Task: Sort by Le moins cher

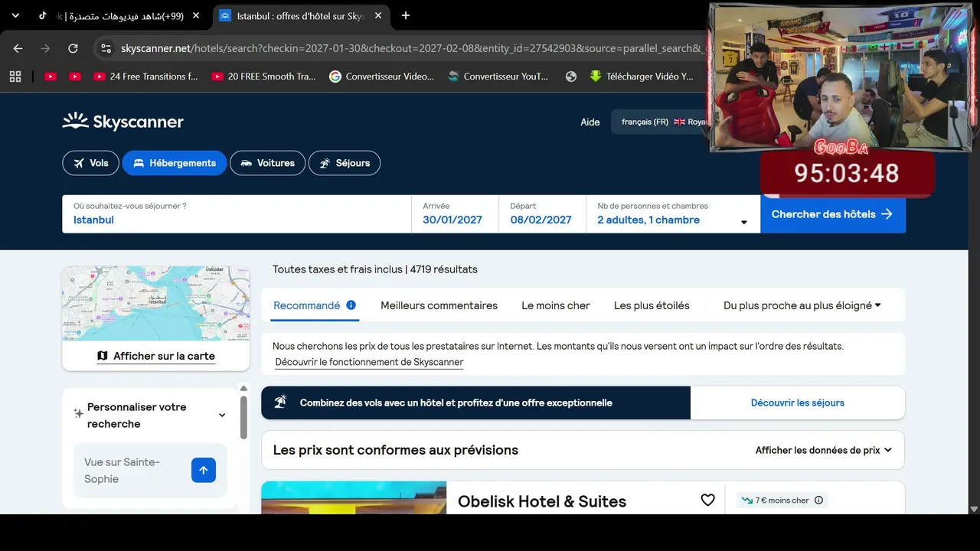Action: (556, 305)
